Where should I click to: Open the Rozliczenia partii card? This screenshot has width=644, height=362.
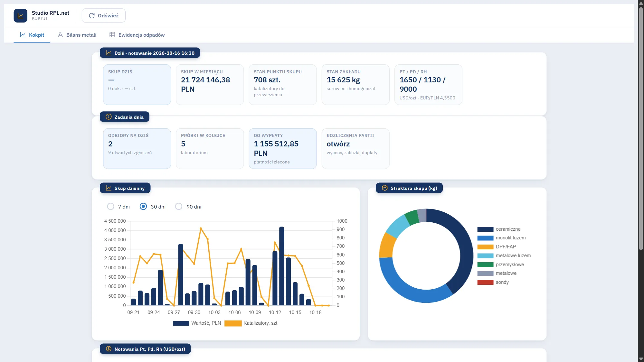coord(355,149)
